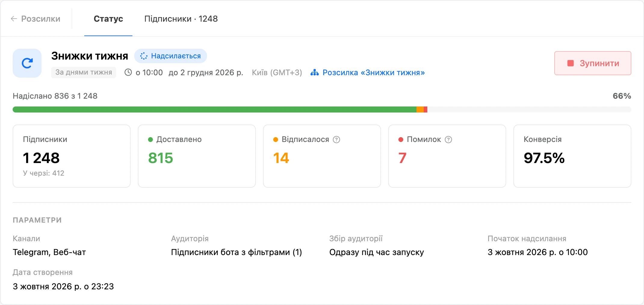
Task: Click the back arrow icon
Action: click(14, 19)
